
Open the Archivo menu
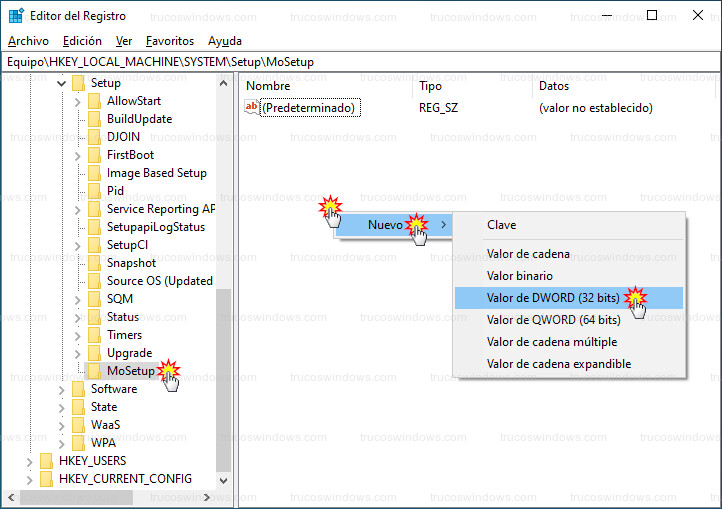[28, 41]
